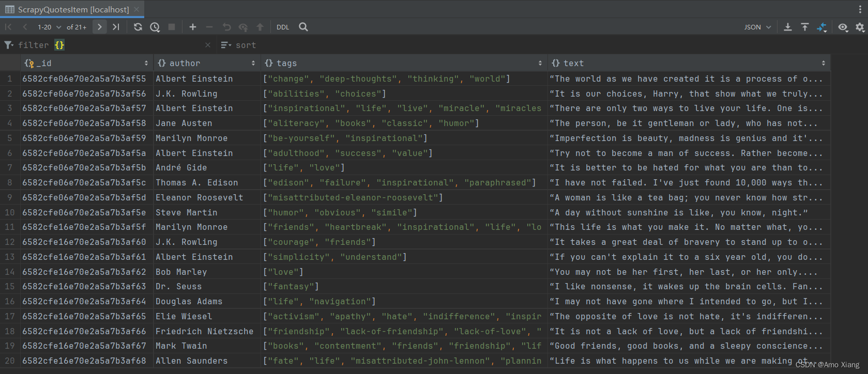Add a new row with the plus icon
Image resolution: width=868 pixels, height=374 pixels.
click(193, 27)
